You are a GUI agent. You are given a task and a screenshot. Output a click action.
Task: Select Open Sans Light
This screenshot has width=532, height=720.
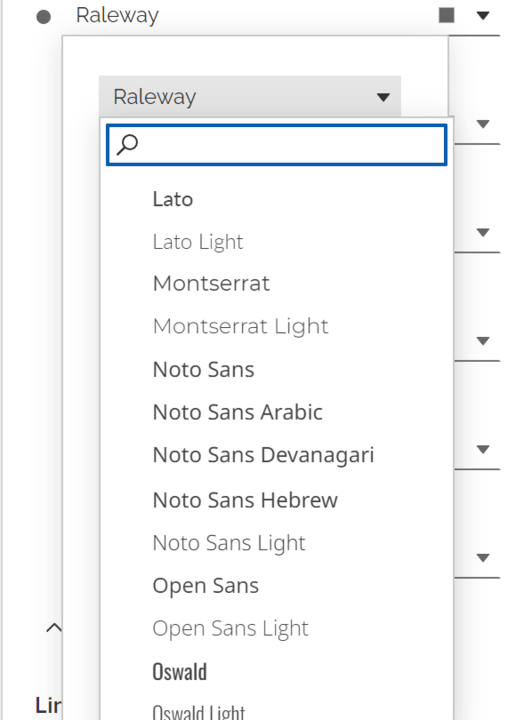point(230,629)
